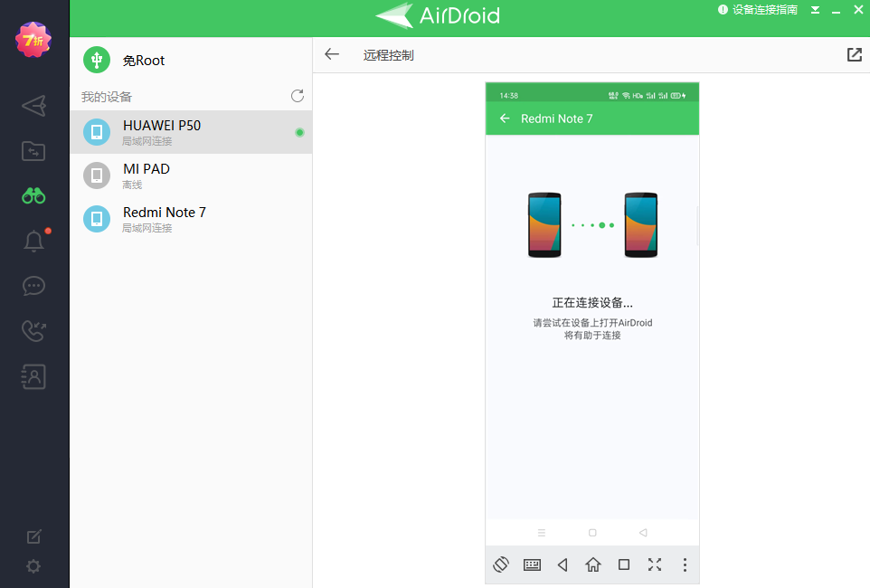Screen dimensions: 870x588
Task: Pop out remote control into separate window
Action: tap(855, 54)
